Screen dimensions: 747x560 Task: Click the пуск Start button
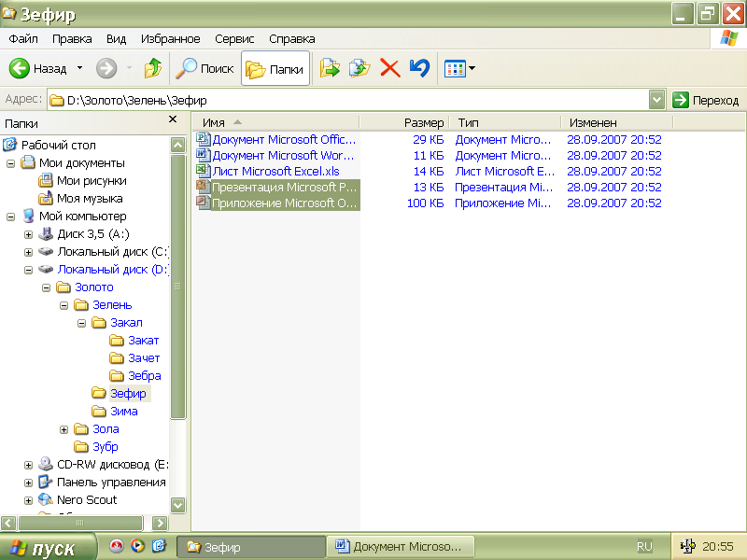49,548
